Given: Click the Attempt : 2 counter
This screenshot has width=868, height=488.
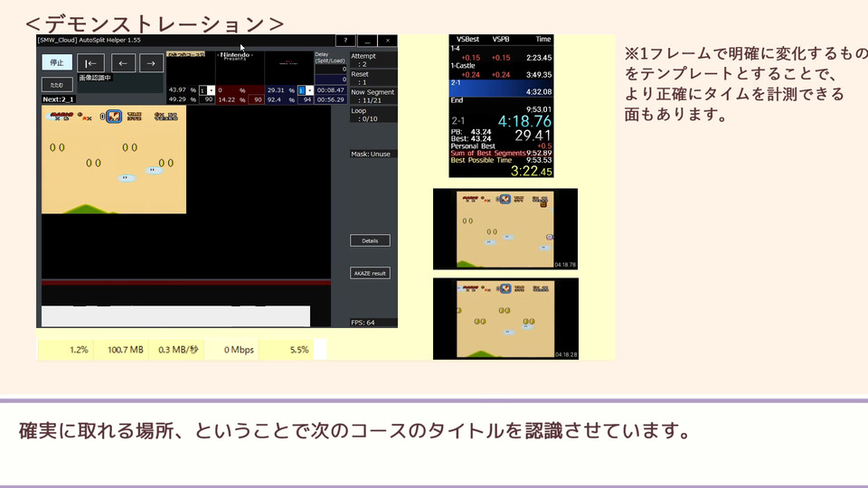Looking at the screenshot, I should pos(373,60).
